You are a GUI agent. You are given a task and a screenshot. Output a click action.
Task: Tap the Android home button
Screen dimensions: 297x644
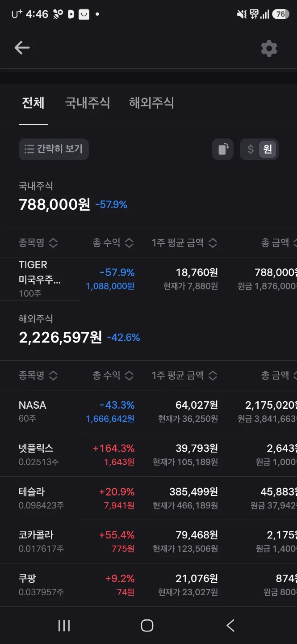[x=147, y=625]
